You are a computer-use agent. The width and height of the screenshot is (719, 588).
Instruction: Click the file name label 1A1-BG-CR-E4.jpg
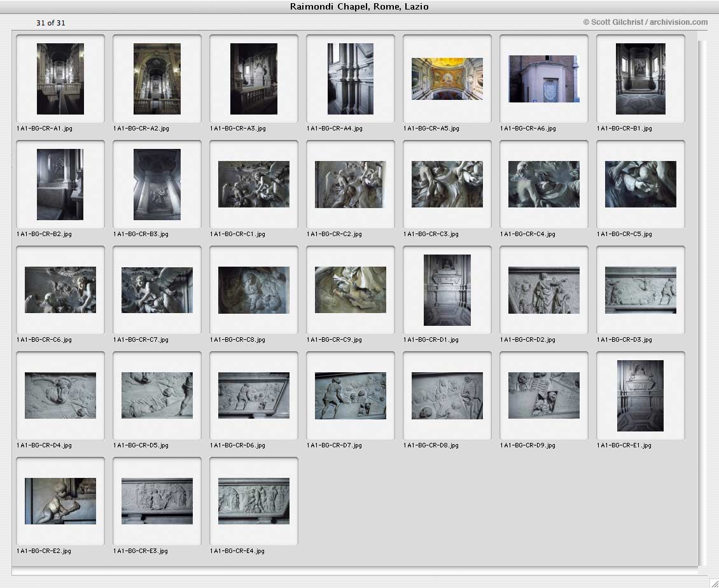[237, 551]
